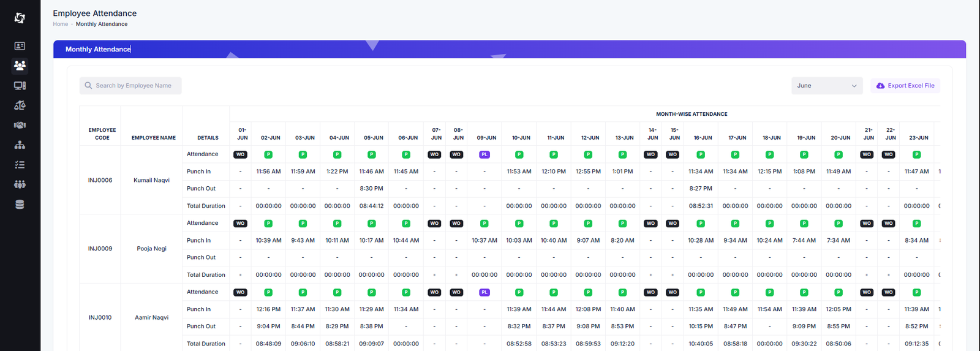Click employee name Pooja Negi
Screen dimensions: 980x351
pyautogui.click(x=151, y=249)
